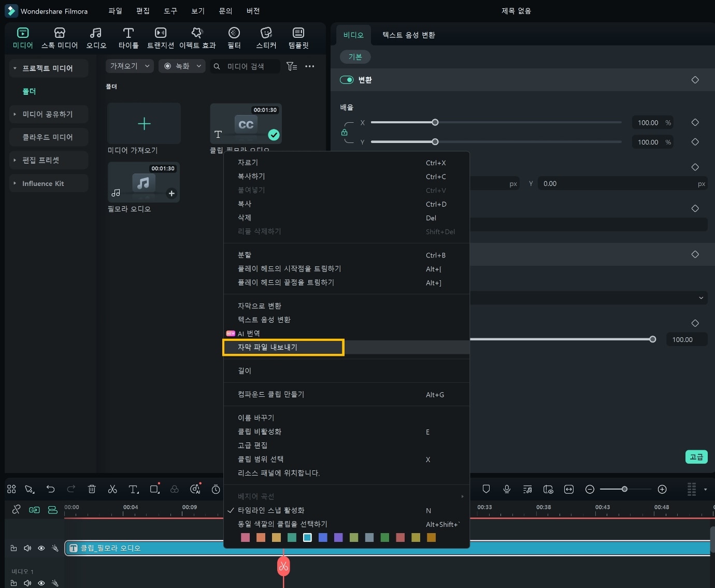715x588 pixels.
Task: Click the audio mixer music-list icon
Action: (x=527, y=489)
